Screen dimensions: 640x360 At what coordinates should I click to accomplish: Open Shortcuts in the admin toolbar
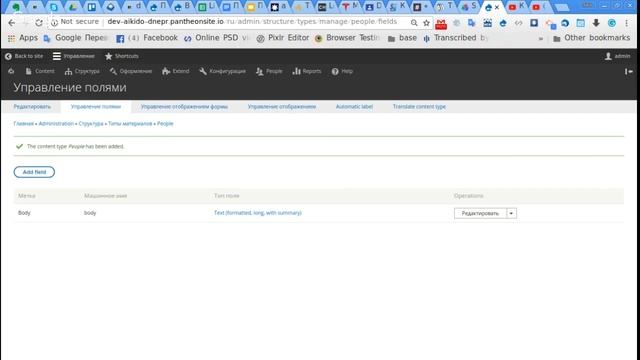(122, 56)
